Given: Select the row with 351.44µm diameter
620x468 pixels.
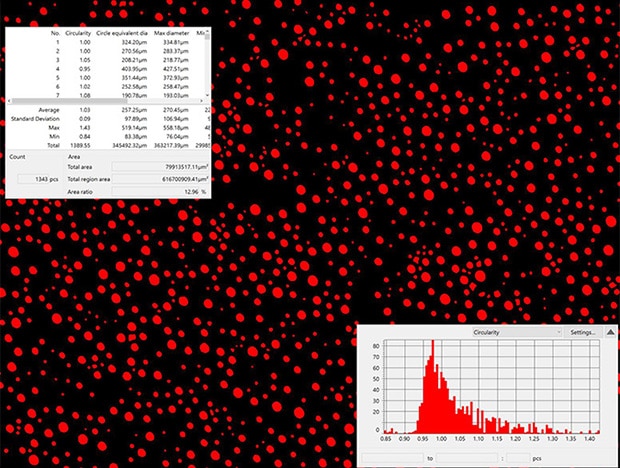Looking at the screenshot, I should tap(107, 78).
